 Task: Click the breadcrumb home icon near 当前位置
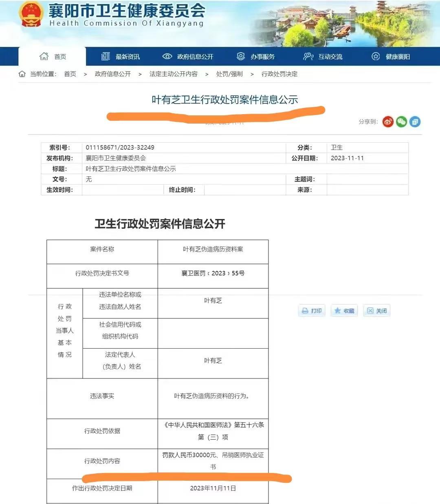(x=22, y=74)
